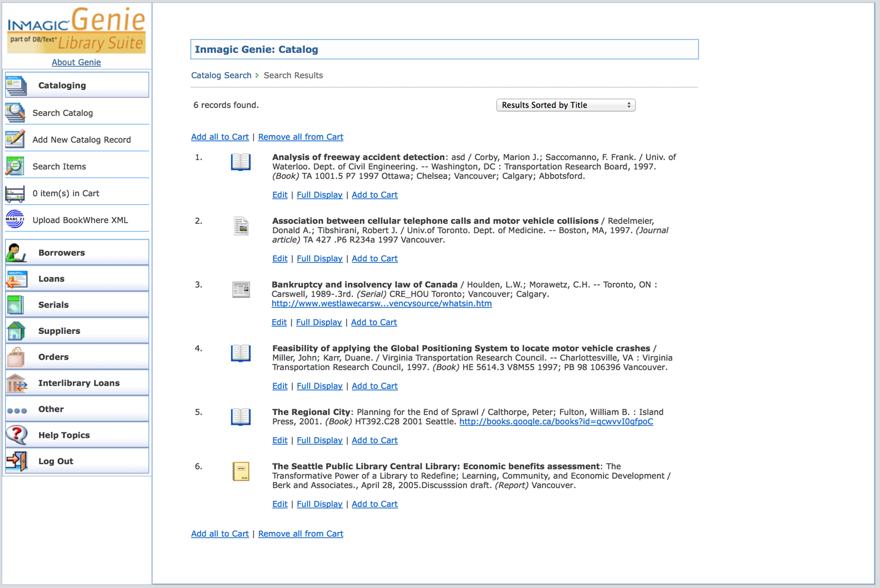880x588 pixels.
Task: Click the Other three-dots icon
Action: coord(17,410)
